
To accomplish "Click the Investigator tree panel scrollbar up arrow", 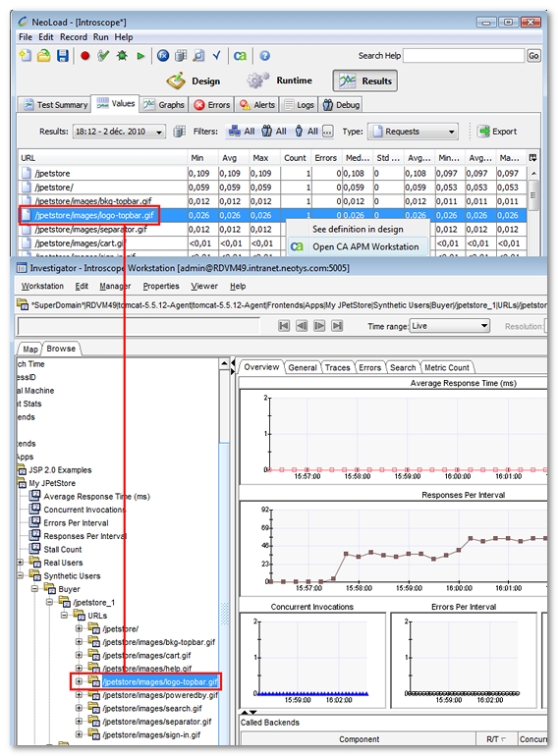I will tap(224, 363).
